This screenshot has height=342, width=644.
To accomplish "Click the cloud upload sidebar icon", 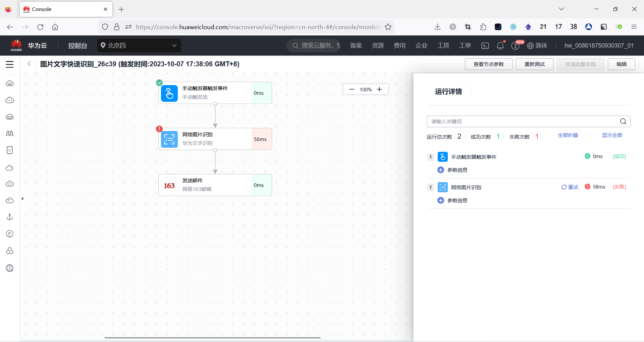I will click(x=10, y=184).
